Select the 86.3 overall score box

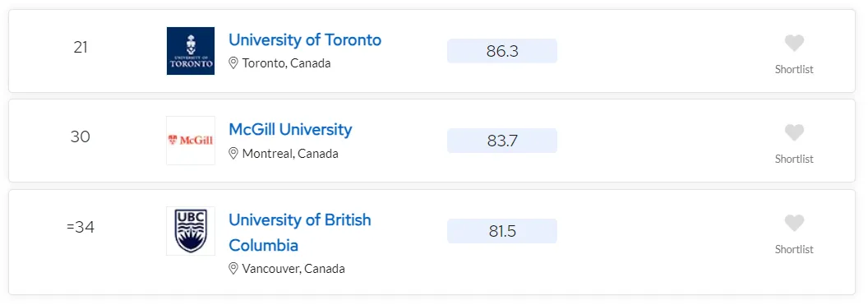[x=502, y=51]
